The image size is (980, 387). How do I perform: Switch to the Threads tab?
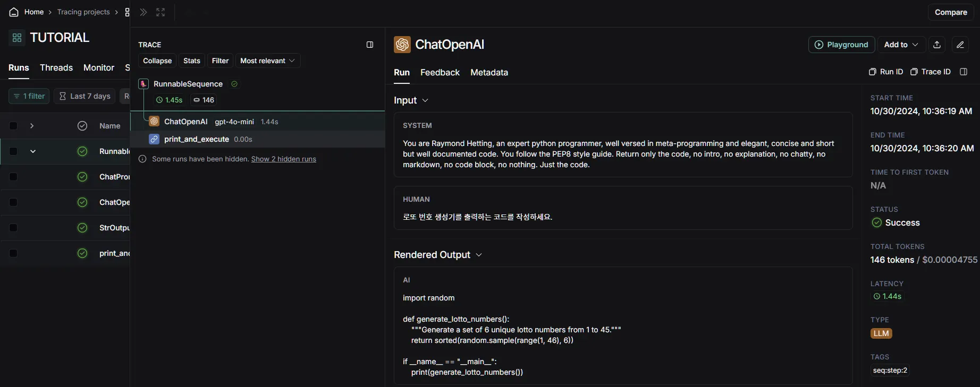[56, 67]
